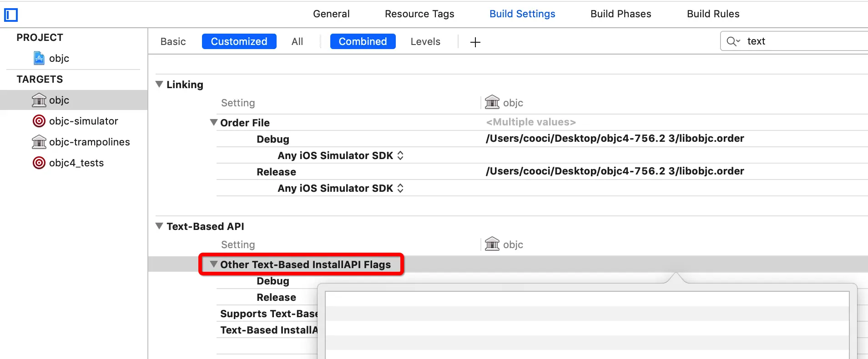Screen dimensions: 868x359
Task: Collapse the Order File setting
Action: [213, 122]
